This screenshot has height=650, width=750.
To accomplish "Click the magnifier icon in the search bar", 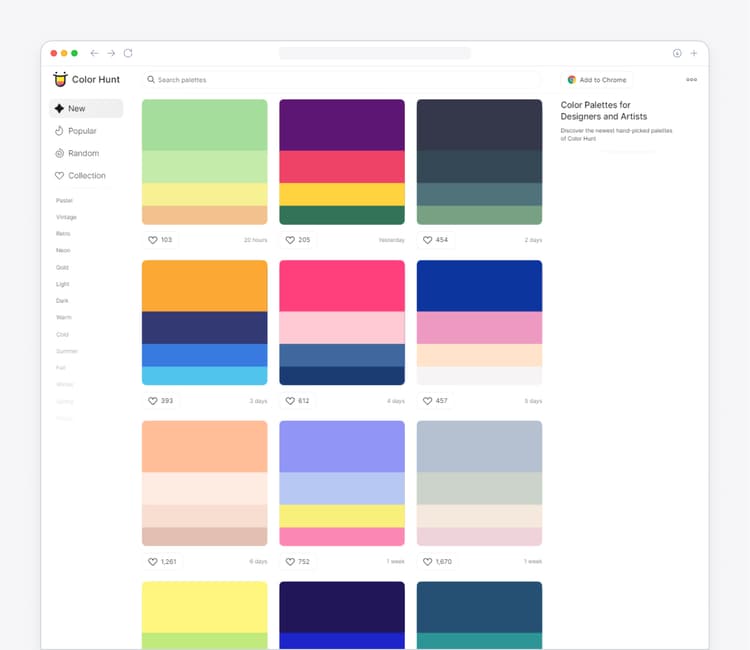I will coord(151,79).
